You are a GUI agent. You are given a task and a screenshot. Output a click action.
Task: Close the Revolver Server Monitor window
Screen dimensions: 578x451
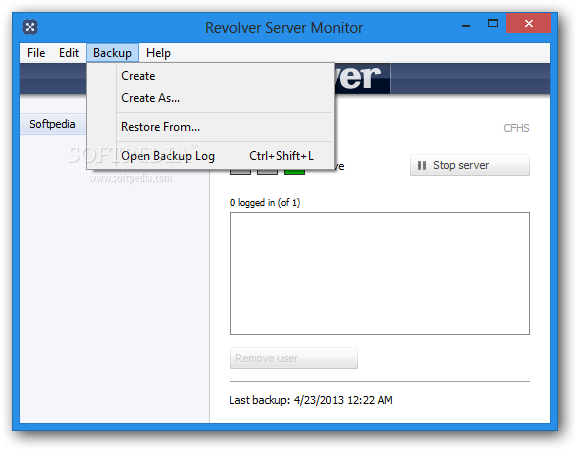(529, 24)
